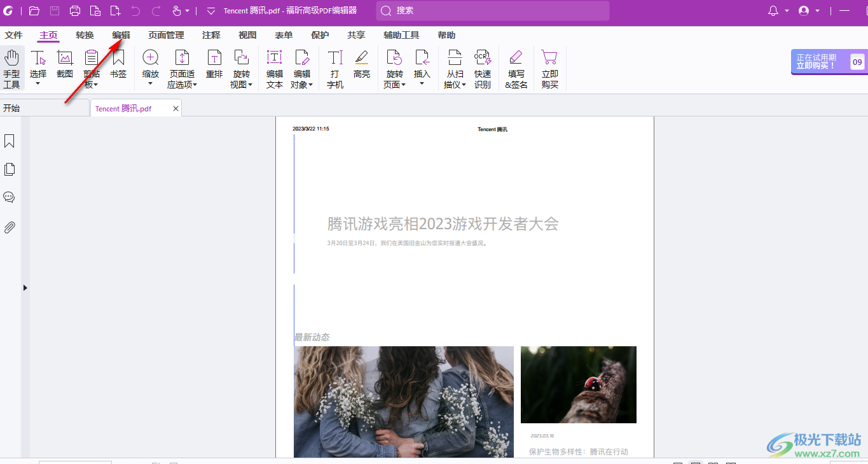Switch to the 编辑 ribbon tab
Screen dimensions: 868x464
121,36
